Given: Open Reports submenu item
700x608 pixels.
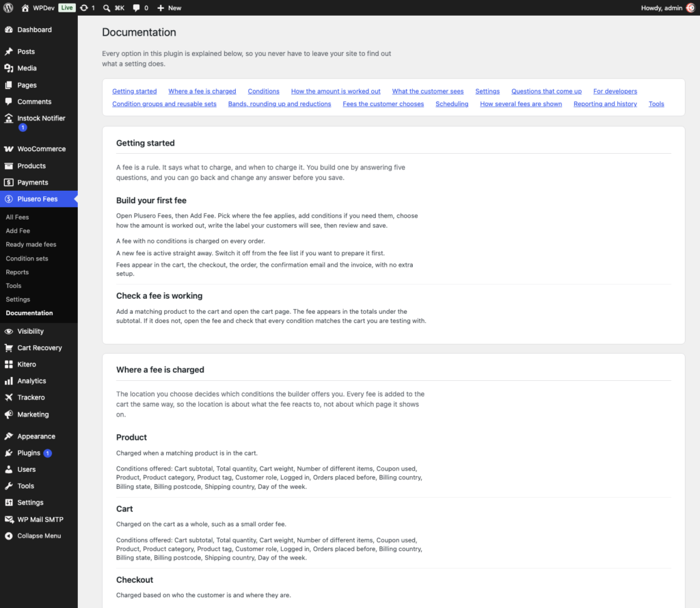Looking at the screenshot, I should pyautogui.click(x=17, y=272).
